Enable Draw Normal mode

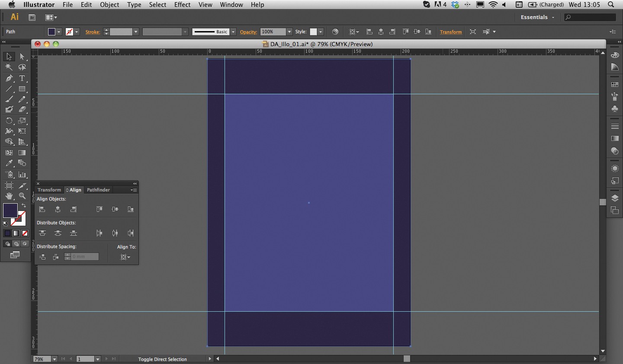(x=7, y=244)
